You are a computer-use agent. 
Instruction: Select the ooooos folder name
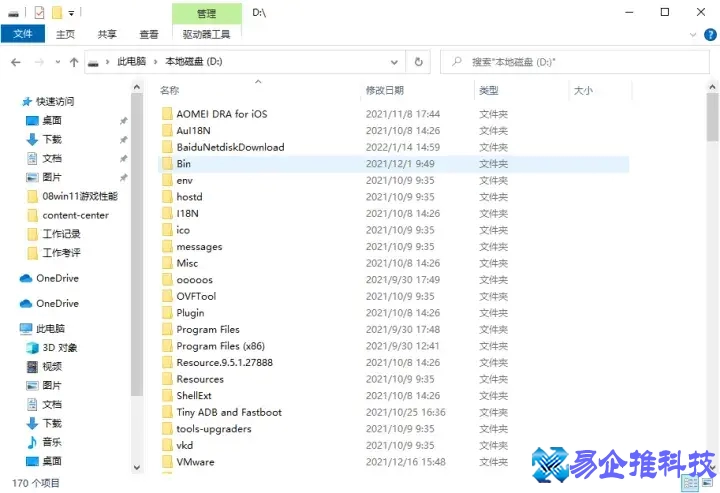click(x=195, y=280)
